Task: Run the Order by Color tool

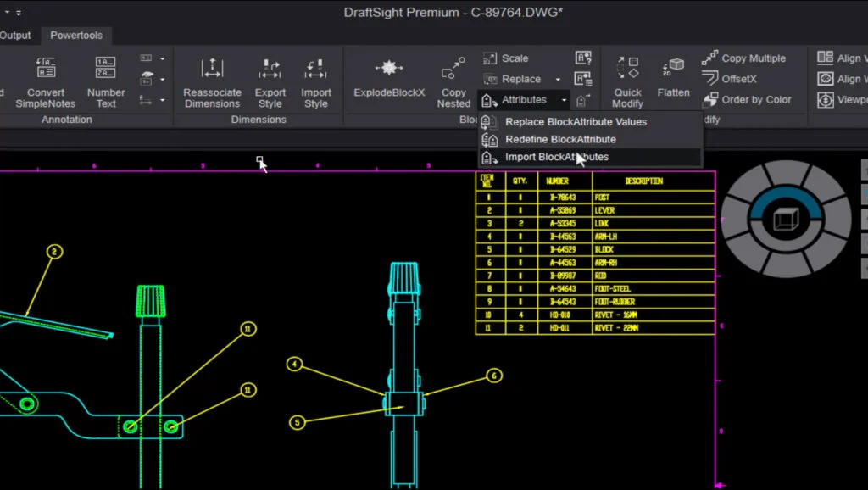Action: tap(747, 100)
